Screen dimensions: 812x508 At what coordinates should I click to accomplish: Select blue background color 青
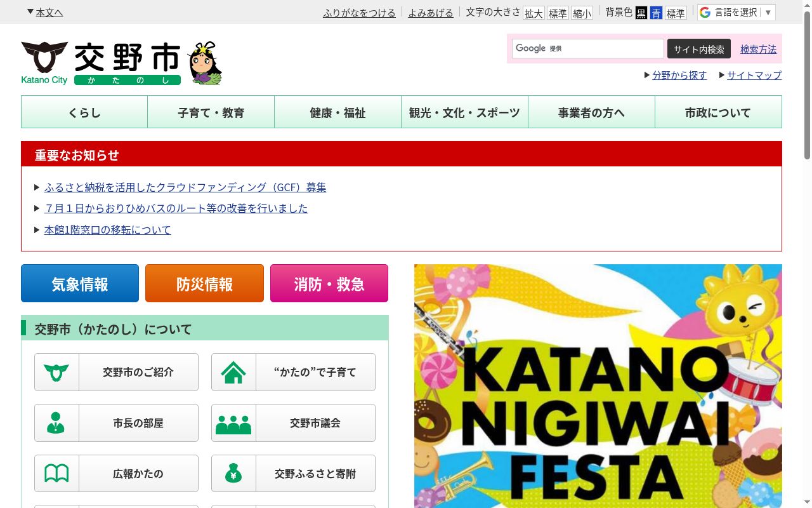(x=656, y=13)
